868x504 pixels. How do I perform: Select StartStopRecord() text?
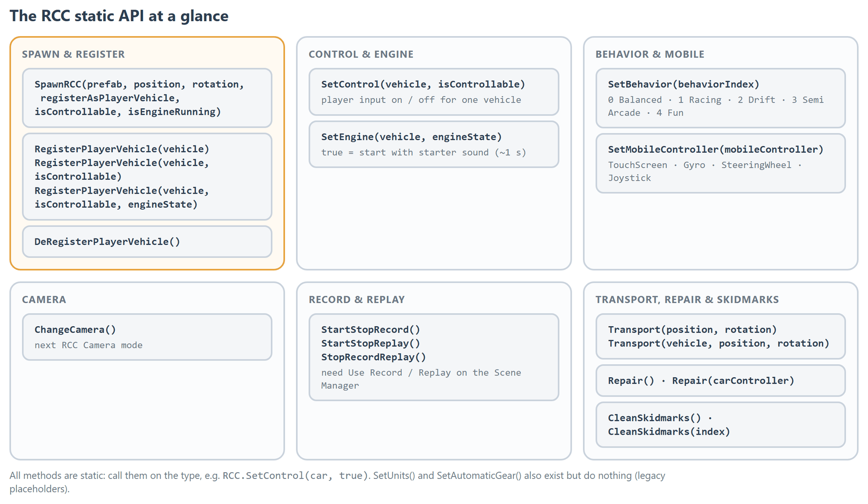click(x=370, y=330)
